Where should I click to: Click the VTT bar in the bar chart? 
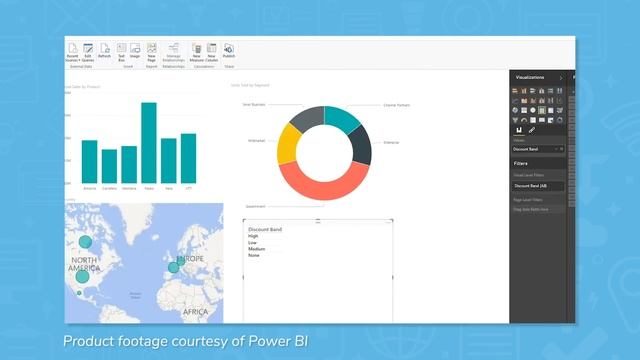(188, 158)
